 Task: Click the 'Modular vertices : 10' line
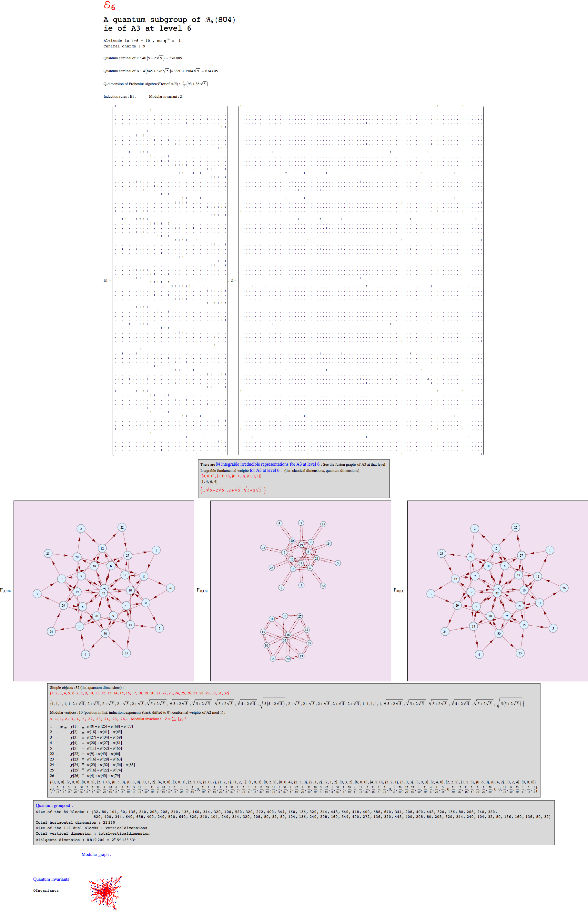[137, 712]
